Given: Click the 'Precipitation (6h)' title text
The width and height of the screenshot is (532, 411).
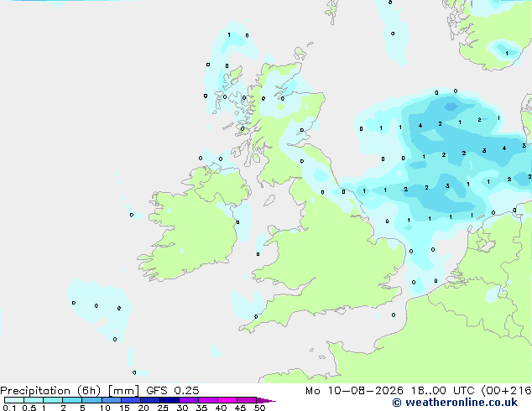Looking at the screenshot, I should 50,391.
